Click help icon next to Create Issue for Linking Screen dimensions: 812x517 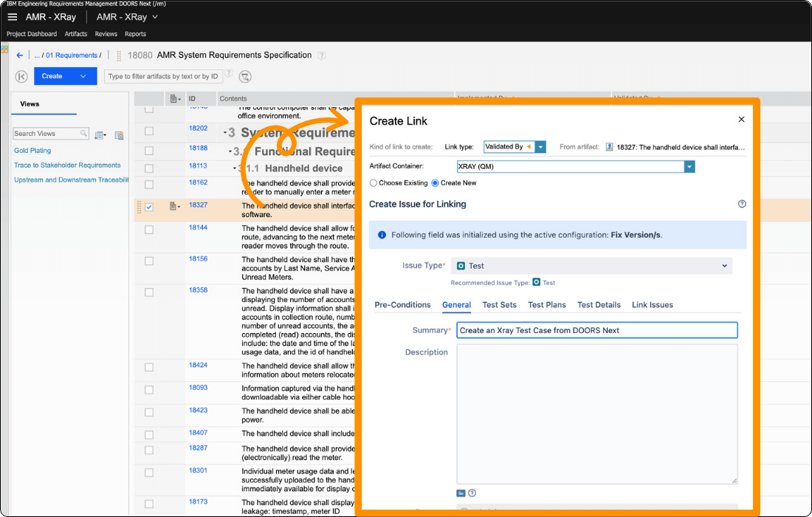[742, 204]
